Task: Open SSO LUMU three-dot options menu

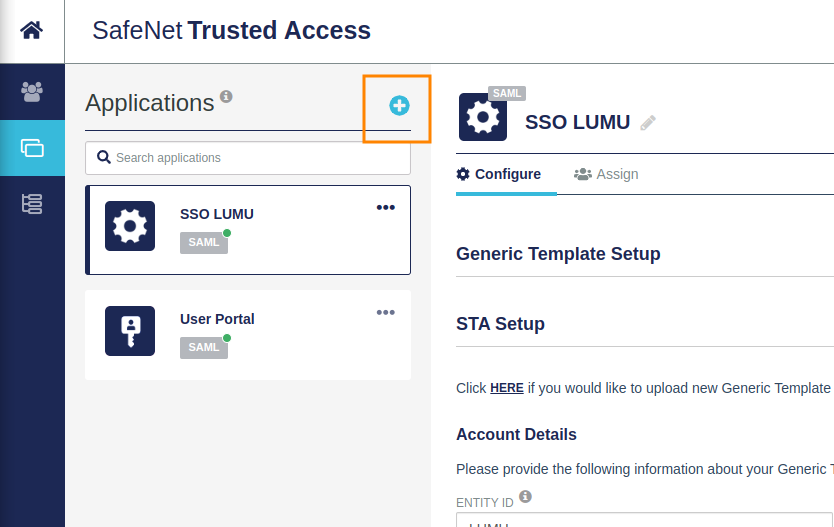Action: tap(386, 207)
